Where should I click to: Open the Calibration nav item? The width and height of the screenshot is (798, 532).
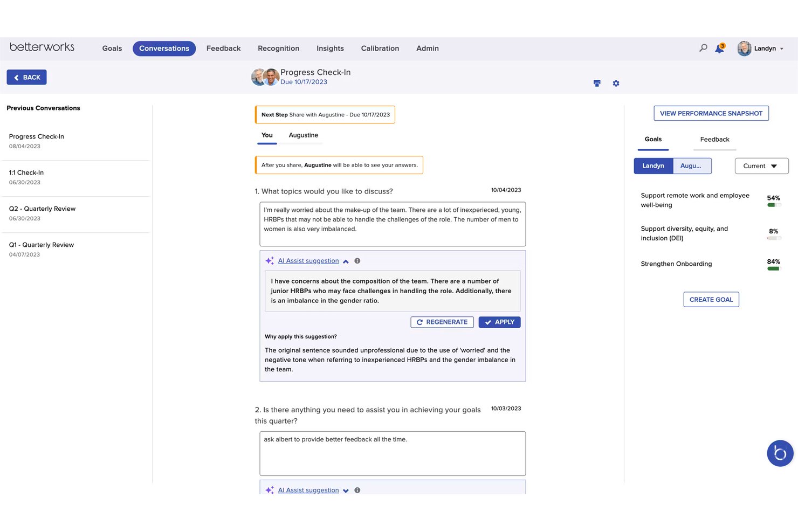[380, 49]
